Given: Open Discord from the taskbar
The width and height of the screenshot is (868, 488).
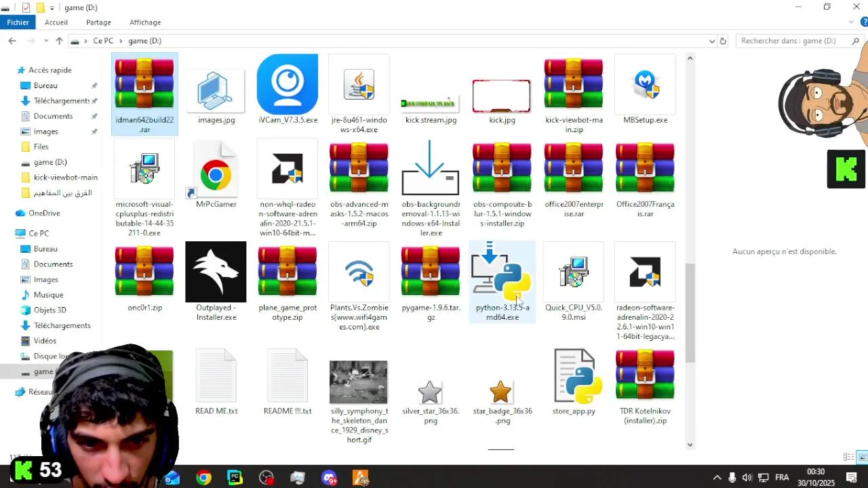Looking at the screenshot, I should point(329,478).
